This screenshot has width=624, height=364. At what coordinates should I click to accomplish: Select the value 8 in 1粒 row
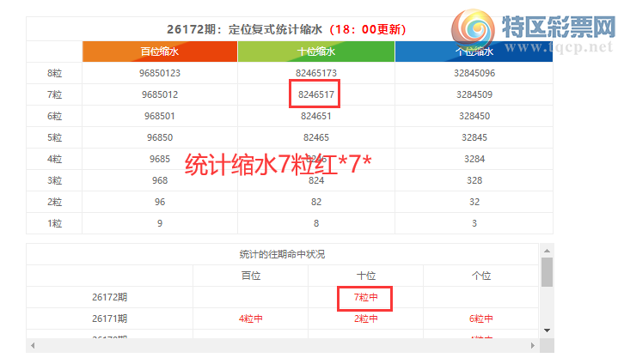pos(316,223)
